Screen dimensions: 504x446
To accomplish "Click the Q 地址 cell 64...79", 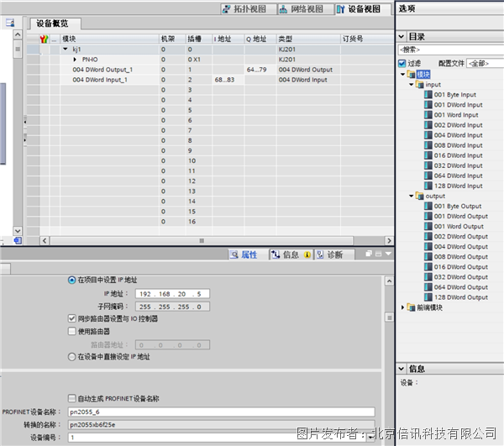I will coord(260,70).
